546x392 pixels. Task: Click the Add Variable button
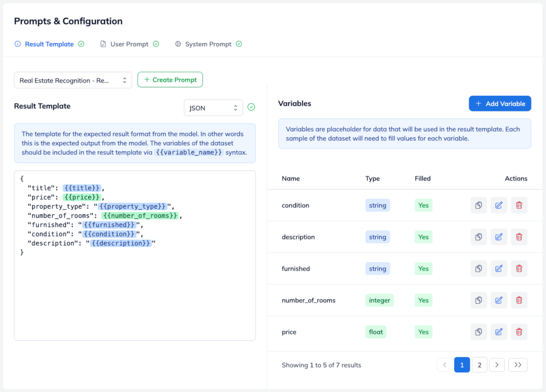point(500,104)
